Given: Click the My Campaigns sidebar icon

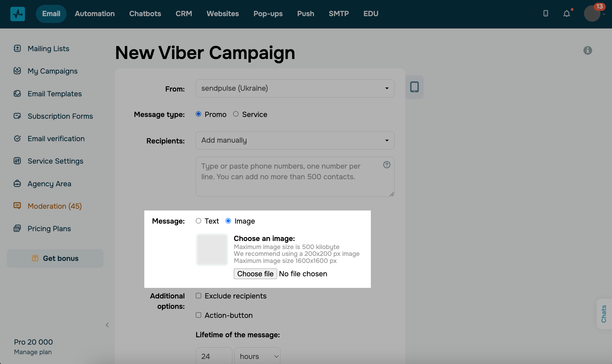Looking at the screenshot, I should (17, 71).
